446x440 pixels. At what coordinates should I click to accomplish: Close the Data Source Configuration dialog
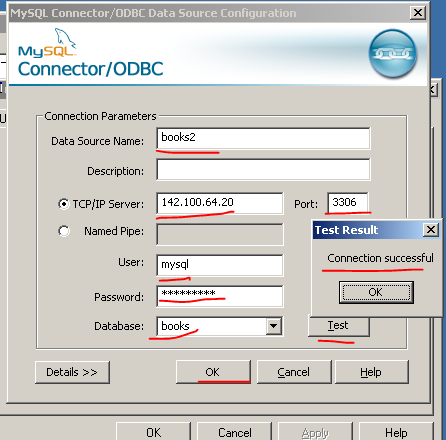click(418, 13)
